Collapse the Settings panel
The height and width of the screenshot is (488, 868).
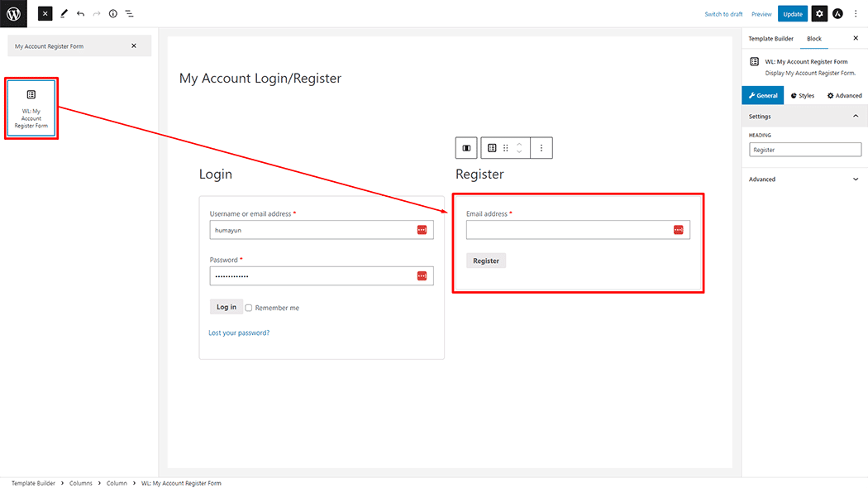tap(856, 116)
